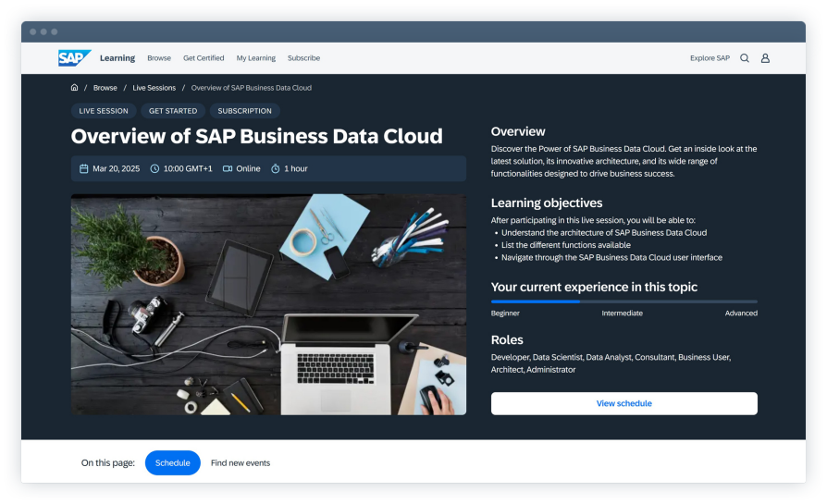Click the Live Sessions breadcrumb link
This screenshot has width=827, height=504.
point(154,88)
